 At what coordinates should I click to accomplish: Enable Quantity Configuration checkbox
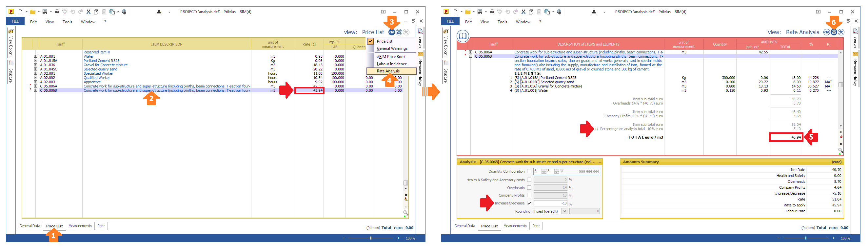pos(529,171)
